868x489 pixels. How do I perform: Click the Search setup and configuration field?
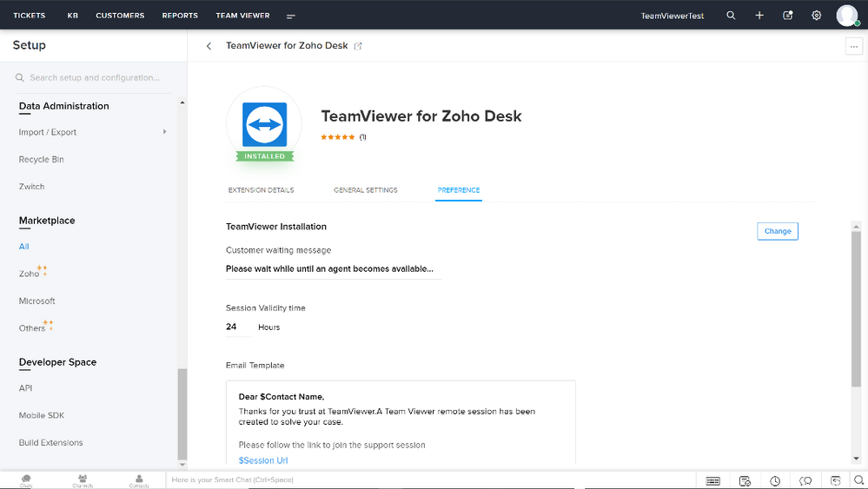(93, 77)
